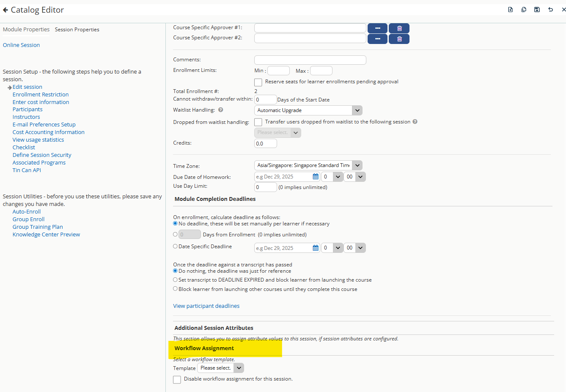This screenshot has height=392, width=566.
Task: Click into the Comments text field
Action: coord(310,60)
